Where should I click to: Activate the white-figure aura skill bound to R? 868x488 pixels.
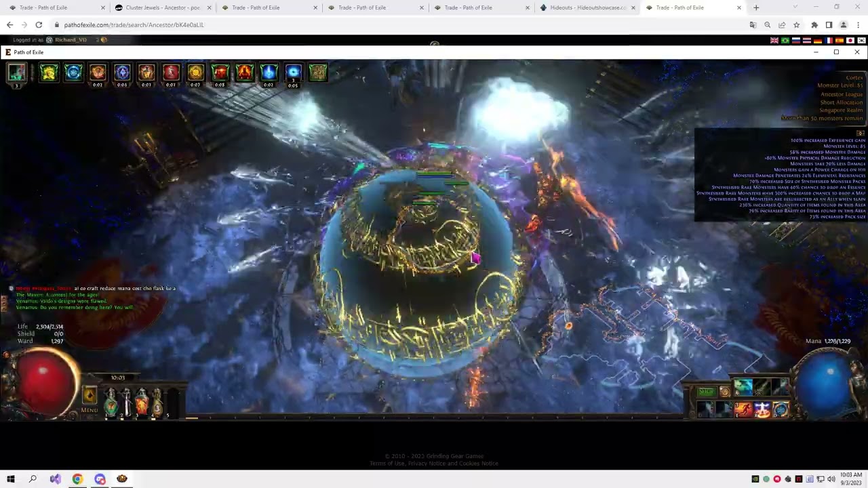pyautogui.click(x=762, y=409)
